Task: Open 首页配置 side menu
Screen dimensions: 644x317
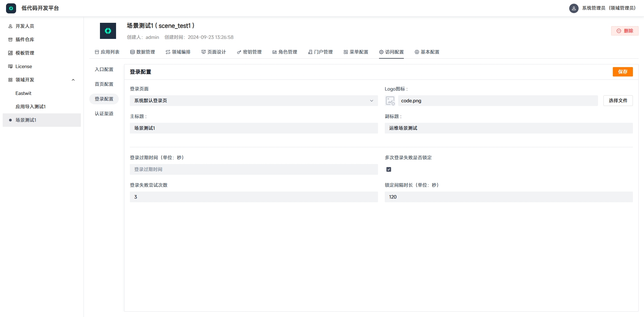Action: 104,84
